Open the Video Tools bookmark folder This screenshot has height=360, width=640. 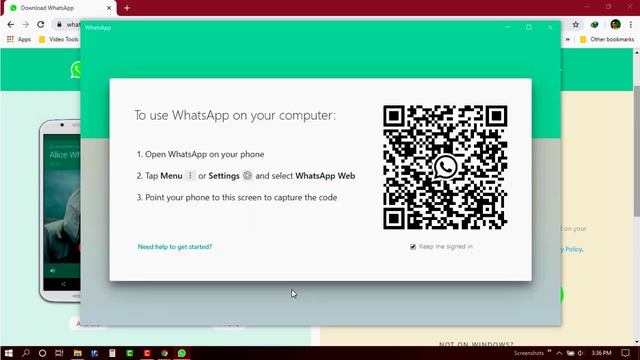pos(58,39)
